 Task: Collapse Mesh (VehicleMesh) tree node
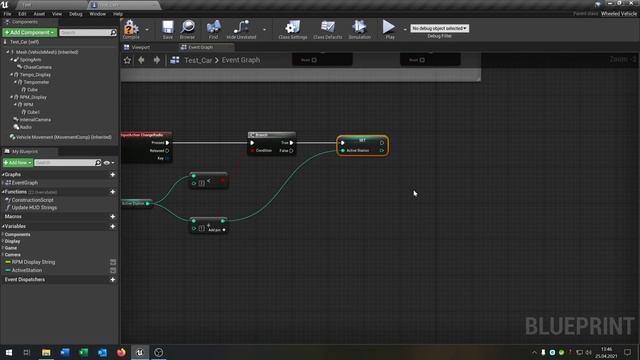(x=8, y=52)
